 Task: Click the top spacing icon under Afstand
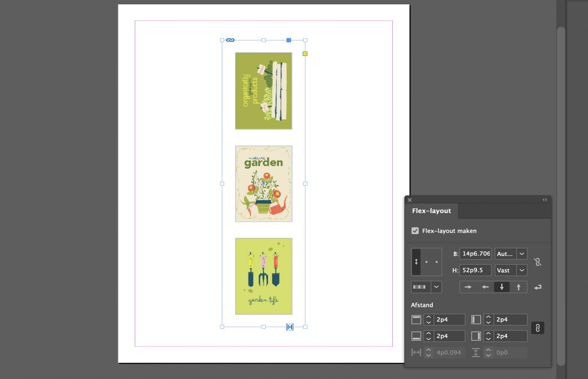[x=416, y=319]
